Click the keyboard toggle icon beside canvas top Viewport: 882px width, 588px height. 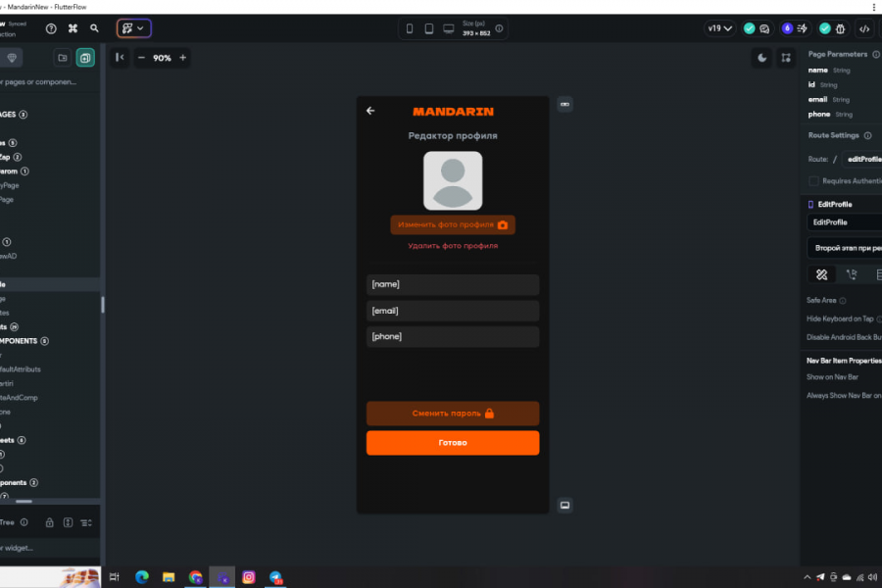click(564, 104)
